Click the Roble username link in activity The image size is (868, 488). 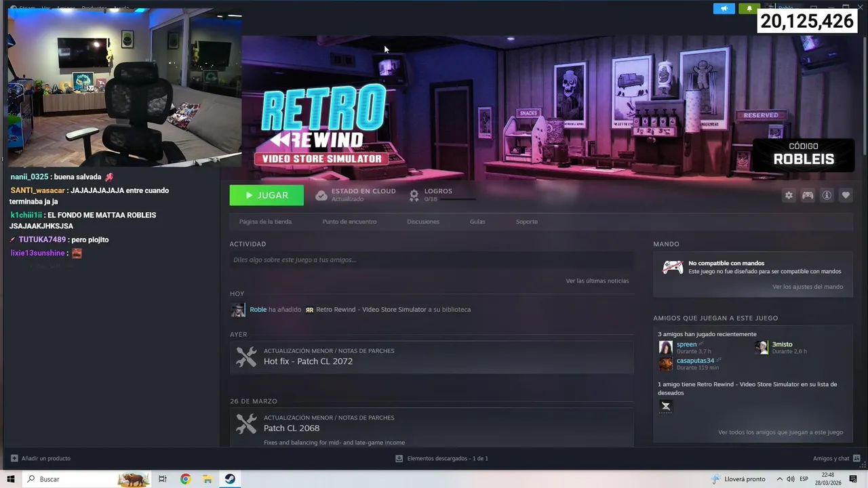pyautogui.click(x=258, y=310)
